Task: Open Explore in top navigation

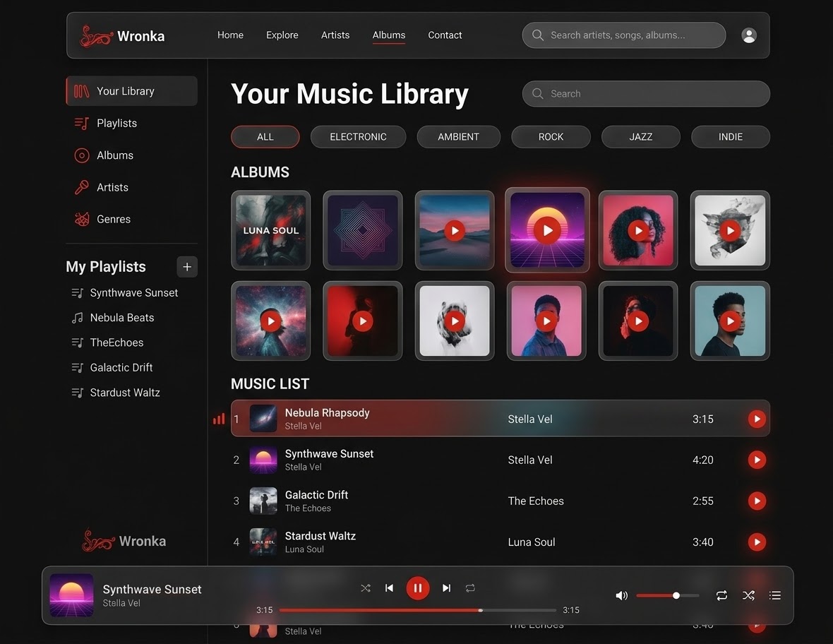Action: click(282, 35)
